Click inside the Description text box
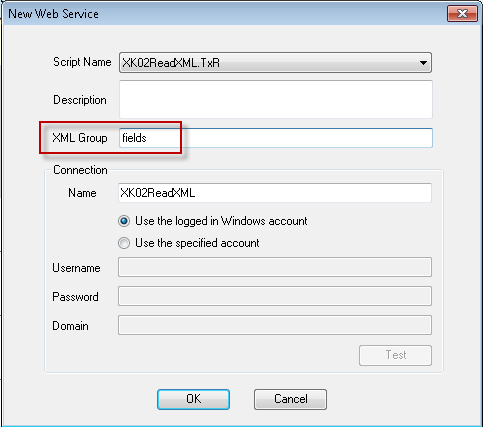Screen dimensions: 483x427 pos(276,99)
